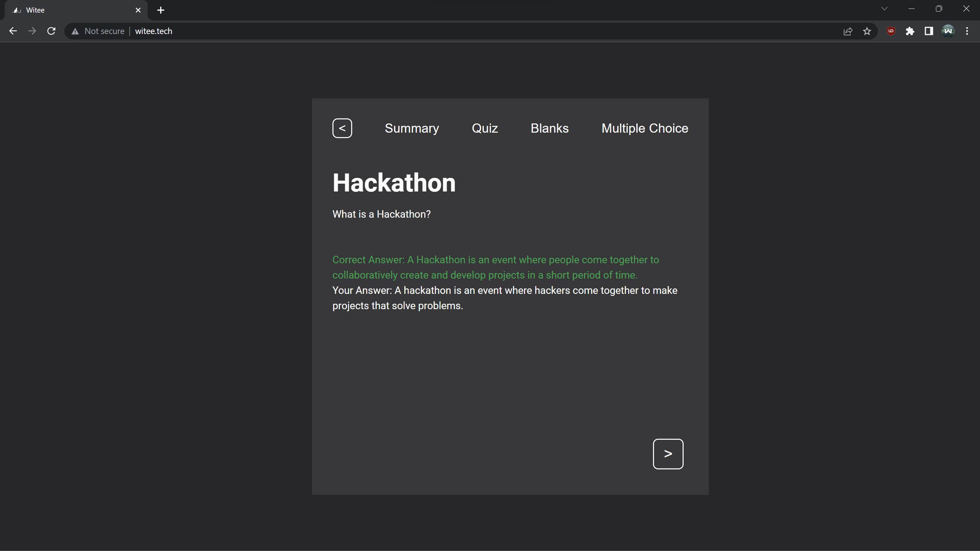The image size is (980, 551).
Task: Open a new browser tab
Action: (x=161, y=10)
